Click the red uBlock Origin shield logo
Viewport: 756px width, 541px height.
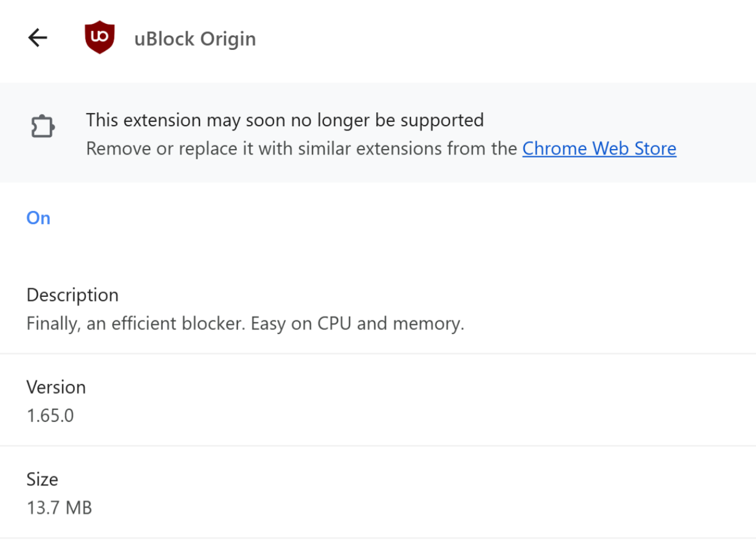coord(100,38)
